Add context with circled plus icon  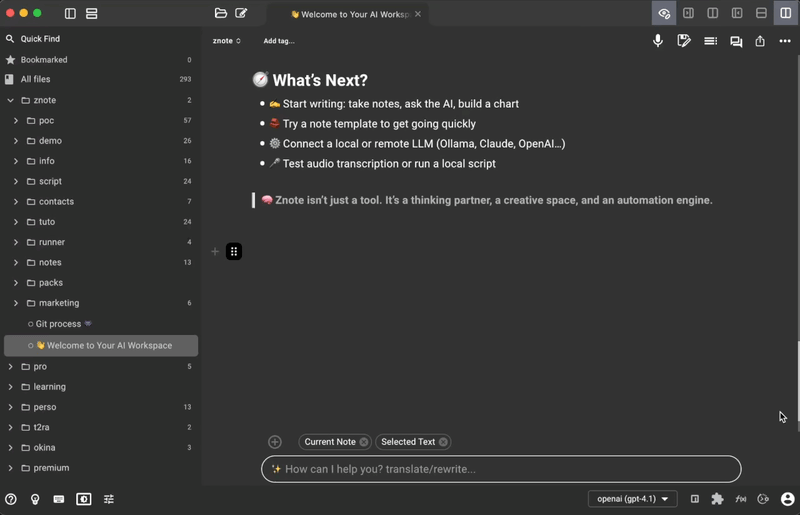tap(275, 442)
